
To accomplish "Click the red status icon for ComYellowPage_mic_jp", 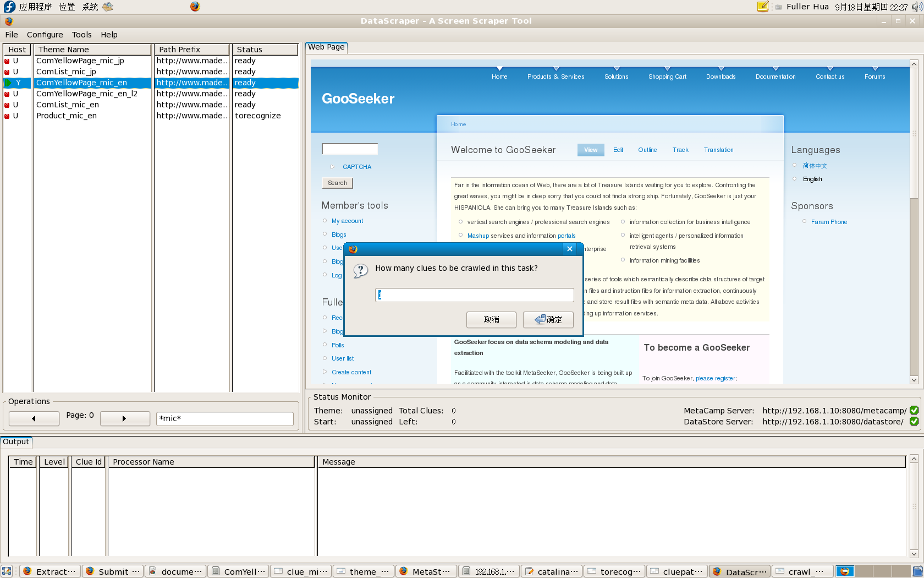I will click(7, 61).
